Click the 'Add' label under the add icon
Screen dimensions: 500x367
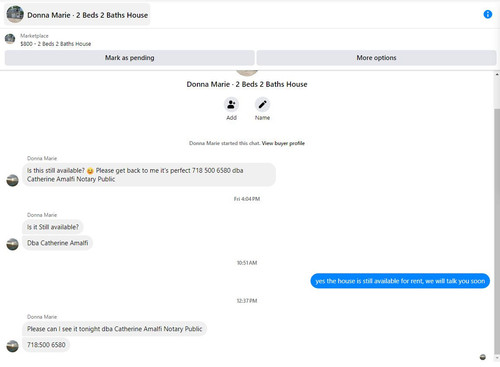click(x=231, y=118)
